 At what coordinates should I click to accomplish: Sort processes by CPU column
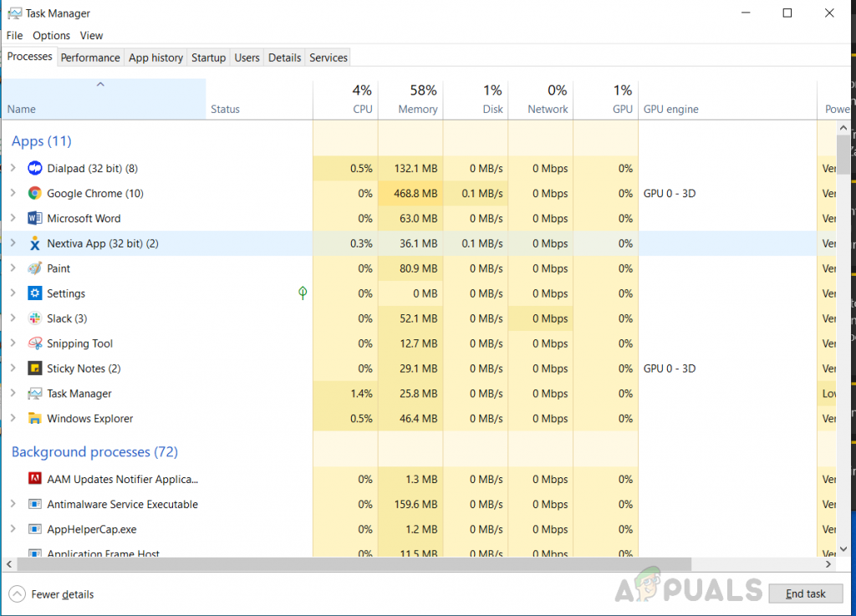(345, 99)
